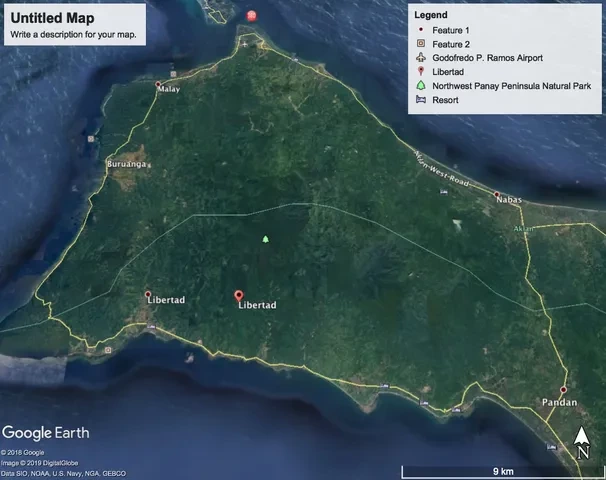Click the faint "Aklan" province label
606x480 pixels.
point(524,229)
